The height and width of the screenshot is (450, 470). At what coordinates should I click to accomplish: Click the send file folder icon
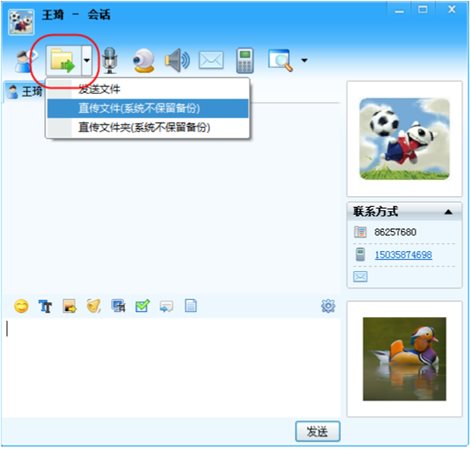[62, 60]
